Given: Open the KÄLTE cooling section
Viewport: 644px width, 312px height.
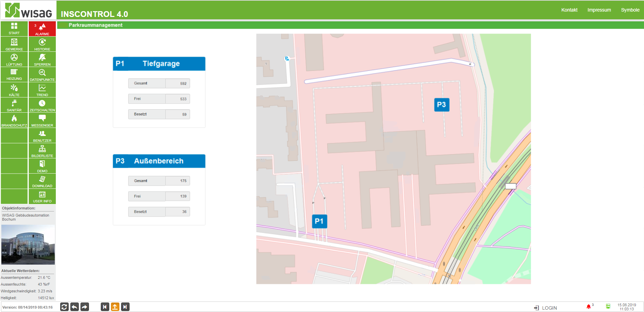Looking at the screenshot, I should (x=14, y=90).
